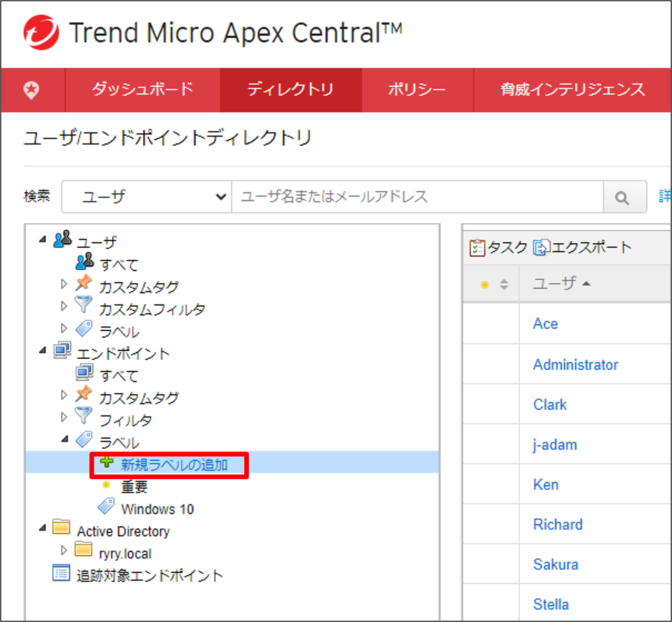672x622 pixels.
Task: Click the tracked endpoints list icon
Action: 61,573
